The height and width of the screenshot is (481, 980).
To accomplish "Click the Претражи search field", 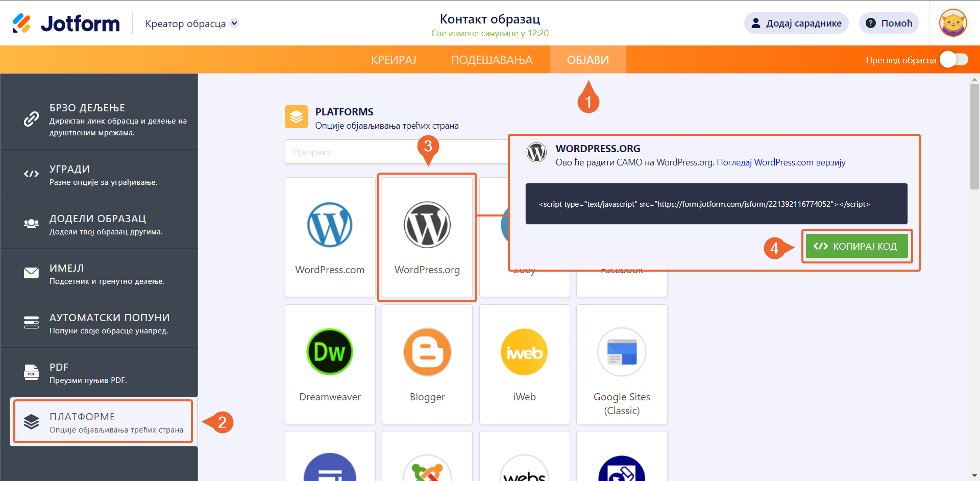I will 396,152.
